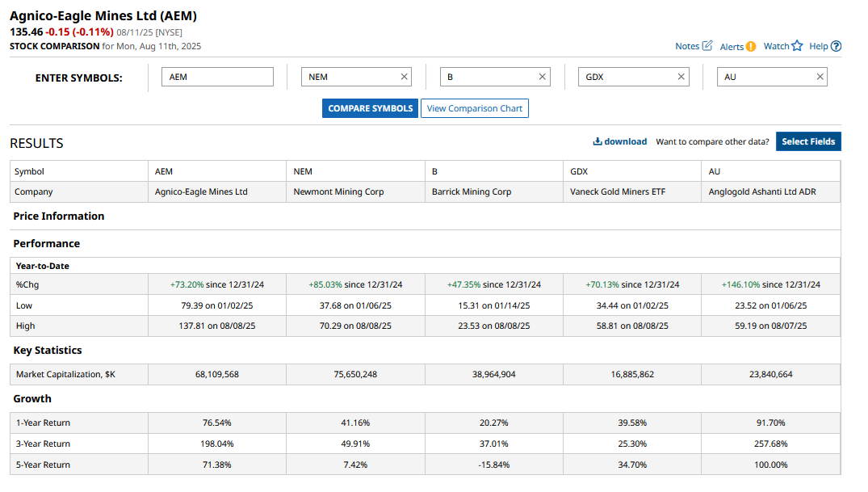
Task: Click the Select Fields button
Action: tap(808, 141)
